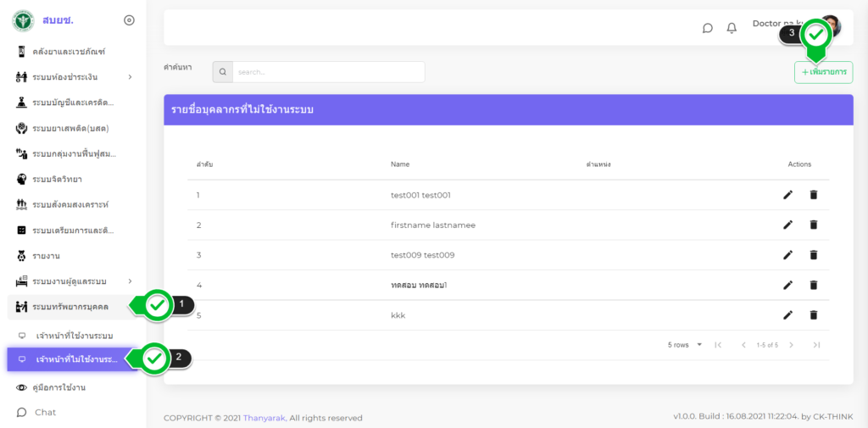Viewport: 868px width, 428px height.
Task: Delete the kkk row entry
Action: tap(814, 315)
